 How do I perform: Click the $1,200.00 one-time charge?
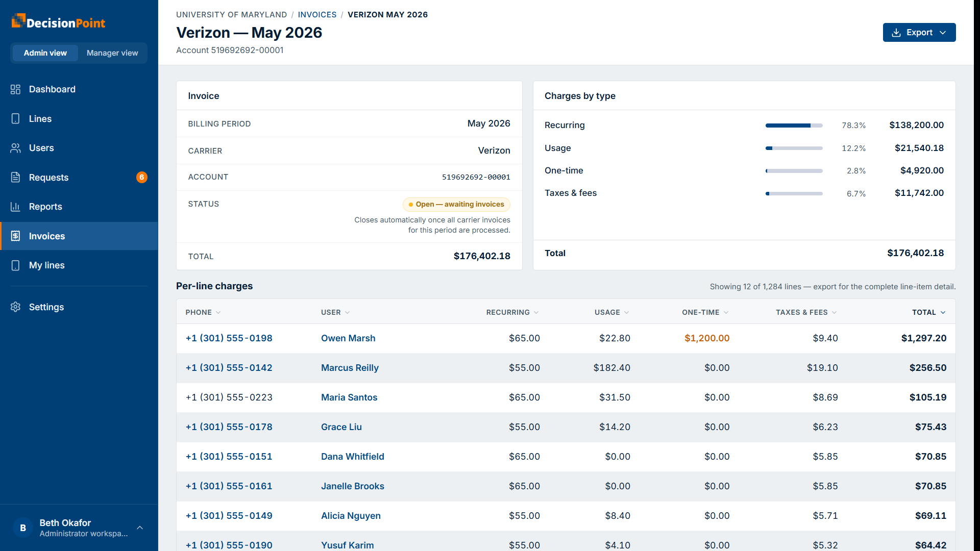(x=707, y=338)
